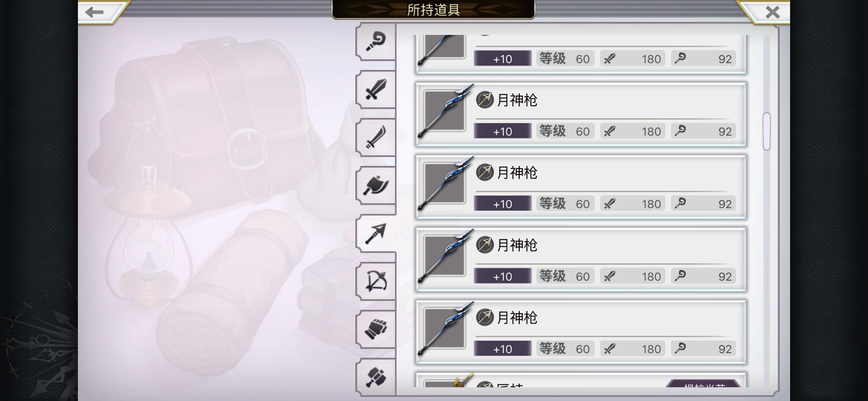Tap the attack 180 stat of fourth 月神枪
Screen dimensions: 868x401
coord(633,349)
